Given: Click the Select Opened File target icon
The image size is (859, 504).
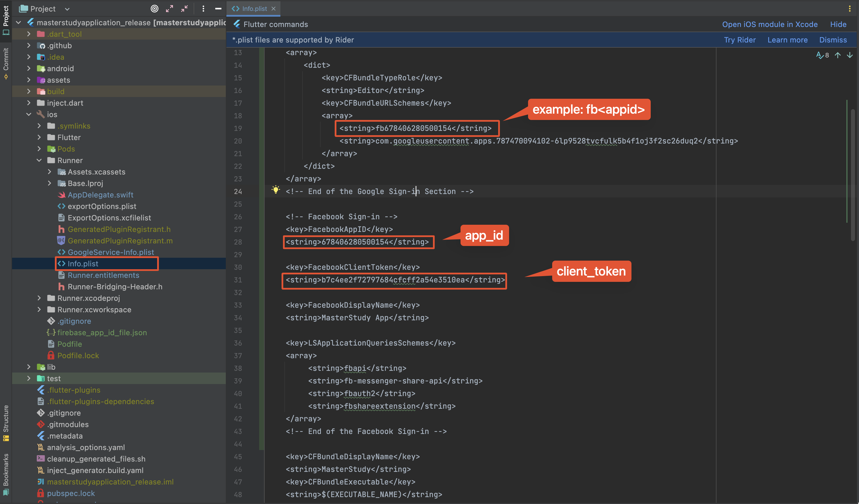Looking at the screenshot, I should click(154, 9).
